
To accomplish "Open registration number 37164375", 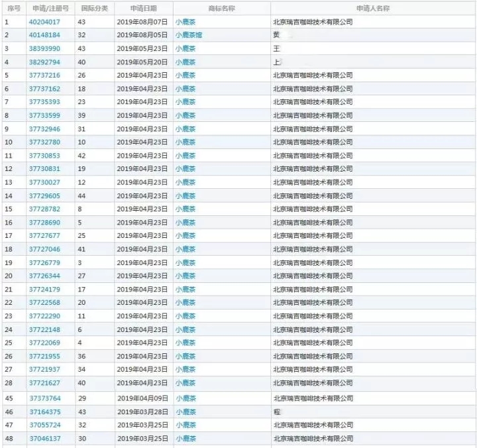I will click(x=44, y=412).
